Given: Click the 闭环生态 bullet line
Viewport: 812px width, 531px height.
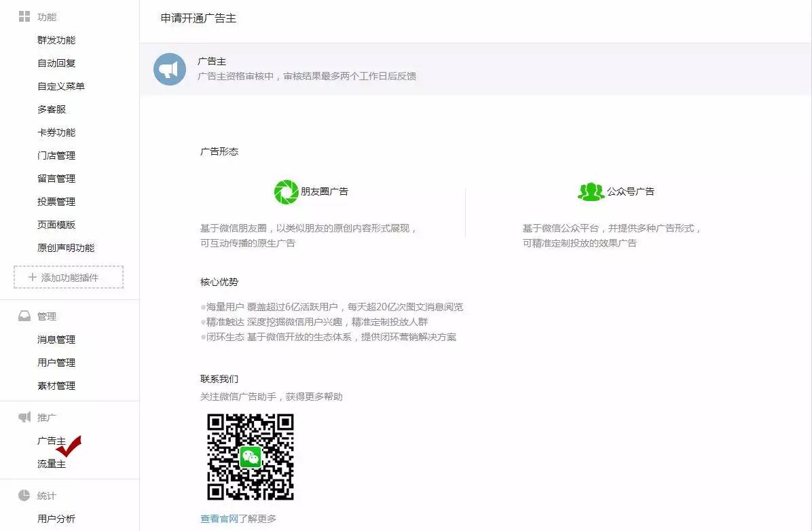Looking at the screenshot, I should click(x=329, y=337).
